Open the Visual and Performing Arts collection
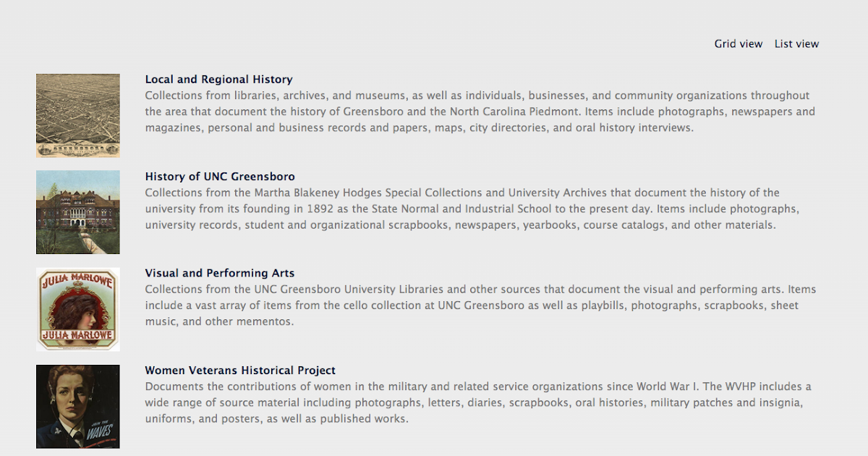The width and height of the screenshot is (868, 456). 220,273
